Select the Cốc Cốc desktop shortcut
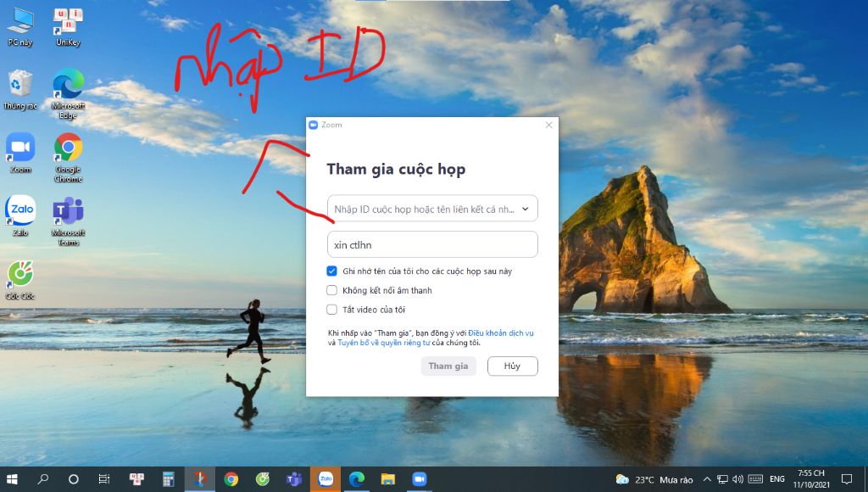Viewport: 868px width, 492px height. click(20, 280)
